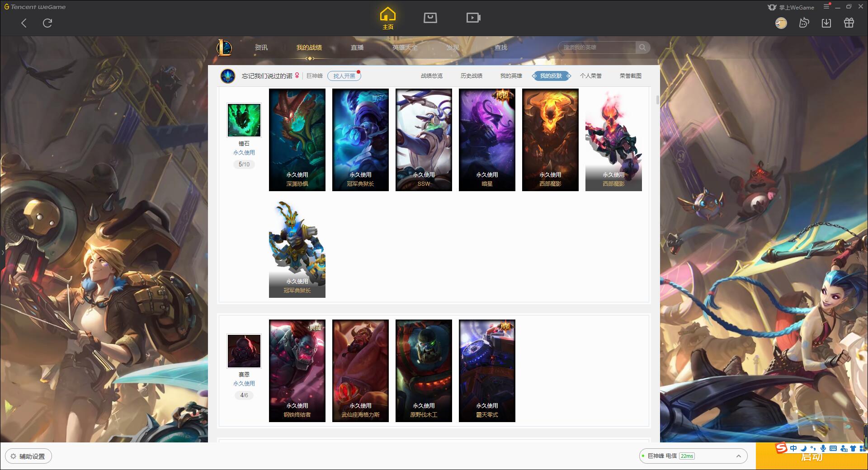Click the 锤石 champion portrait
868x470 pixels.
[244, 120]
